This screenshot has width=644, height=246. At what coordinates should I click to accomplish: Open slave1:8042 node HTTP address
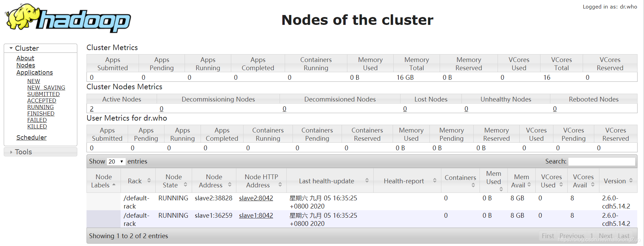pos(256,216)
